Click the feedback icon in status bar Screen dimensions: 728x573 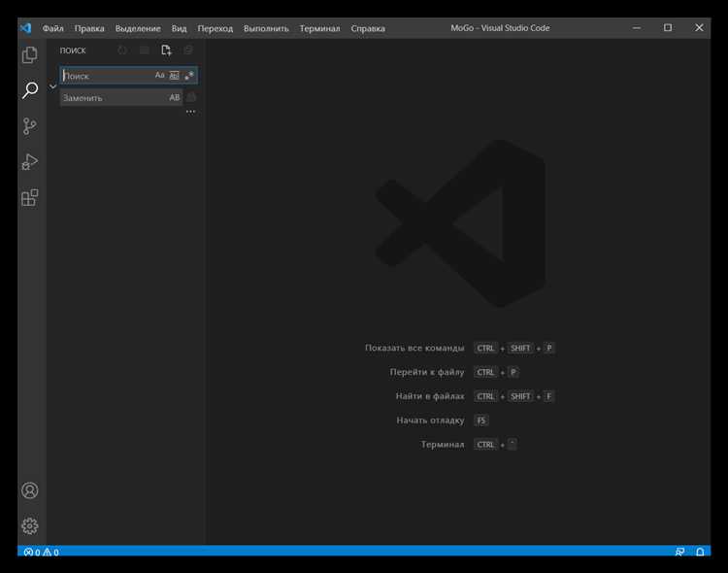pyautogui.click(x=679, y=552)
